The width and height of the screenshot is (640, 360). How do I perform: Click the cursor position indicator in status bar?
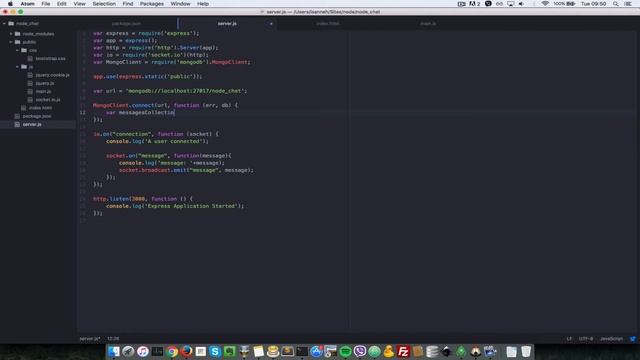(113, 339)
